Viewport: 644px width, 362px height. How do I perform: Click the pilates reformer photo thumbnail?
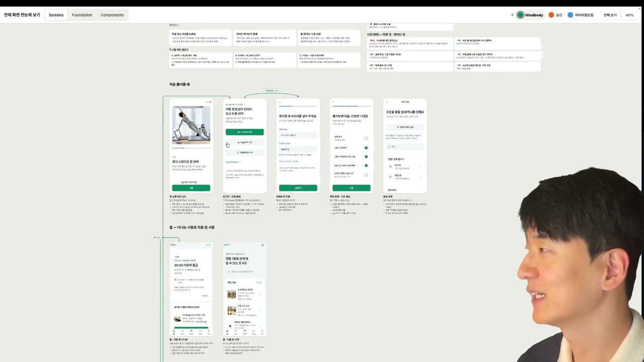[x=191, y=125]
